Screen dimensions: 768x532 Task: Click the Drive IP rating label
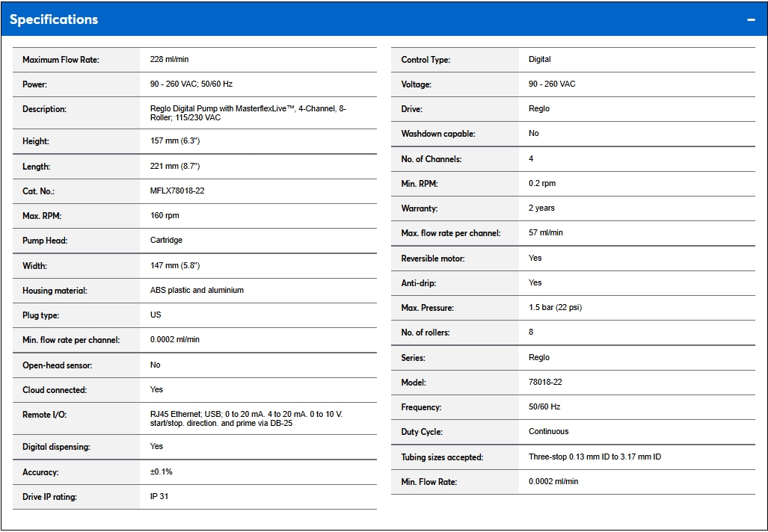(x=49, y=497)
